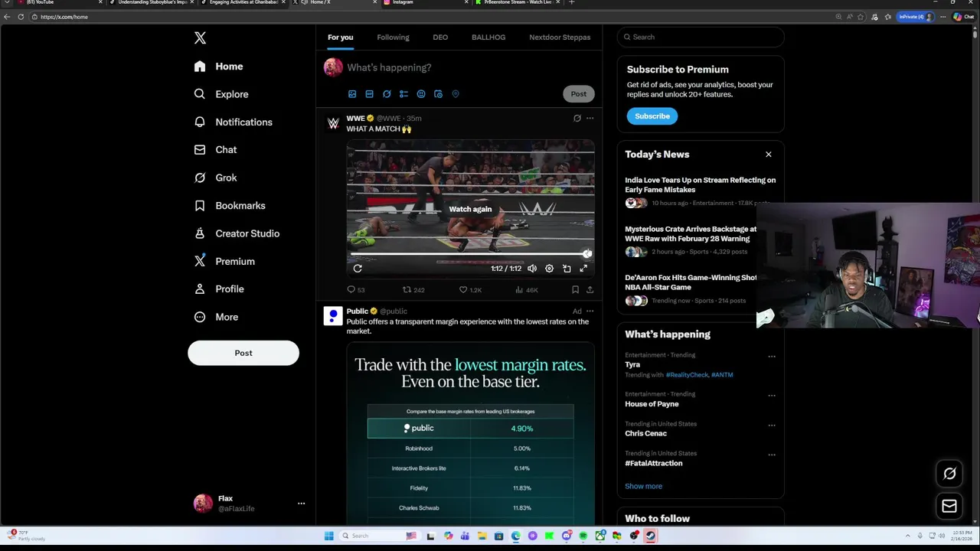
Task: Bookmark the WWE post
Action: (x=575, y=290)
